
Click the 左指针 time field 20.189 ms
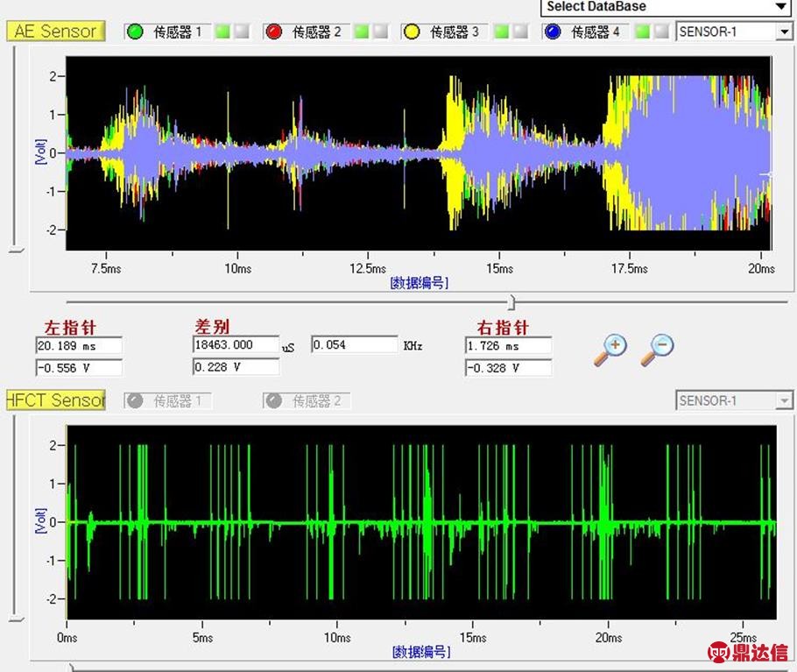click(x=79, y=346)
